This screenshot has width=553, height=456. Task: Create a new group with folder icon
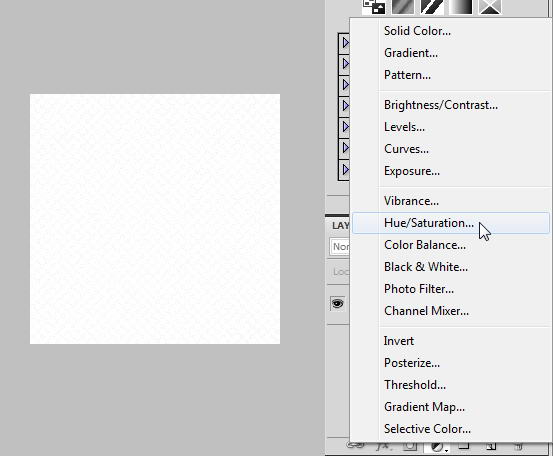pos(464,446)
